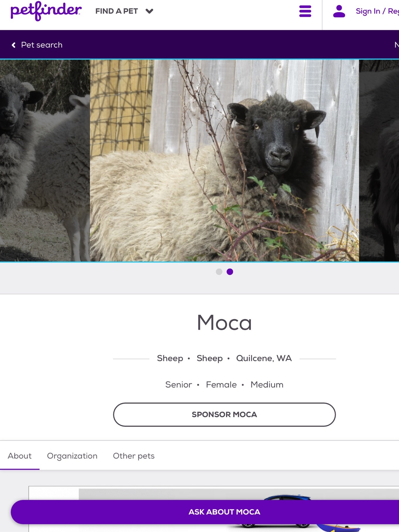
Task: Open the Sign In / Register link
Action: tap(377, 11)
